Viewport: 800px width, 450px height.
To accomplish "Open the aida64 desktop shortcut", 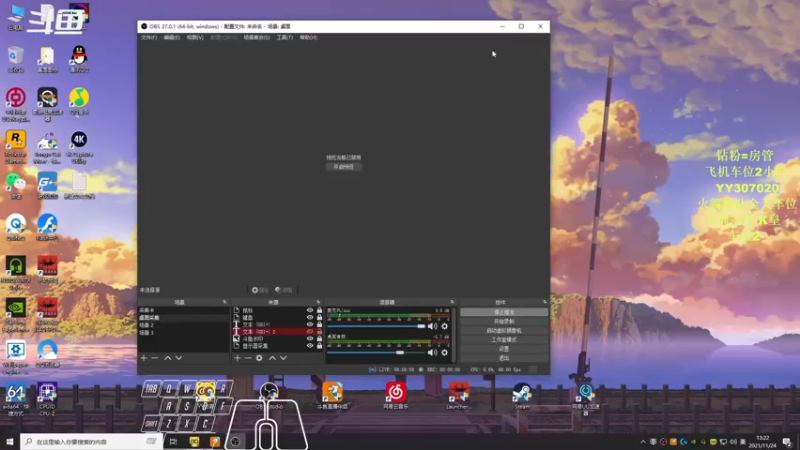I will 16,399.
